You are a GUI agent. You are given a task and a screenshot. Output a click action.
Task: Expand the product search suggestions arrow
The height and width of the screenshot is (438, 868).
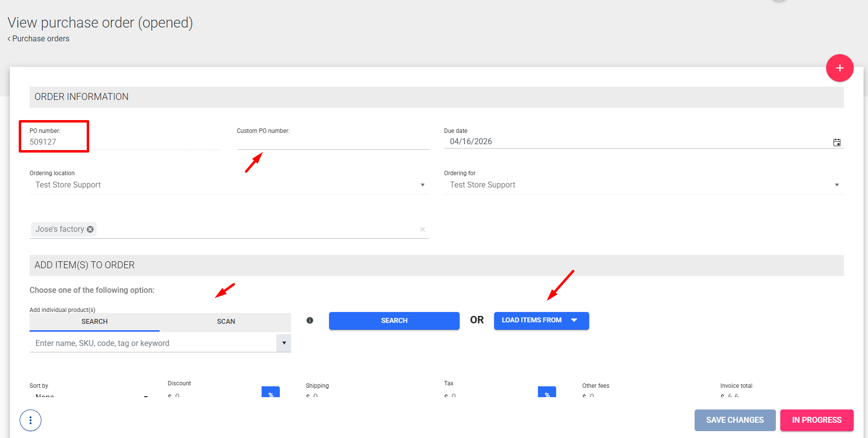[284, 343]
